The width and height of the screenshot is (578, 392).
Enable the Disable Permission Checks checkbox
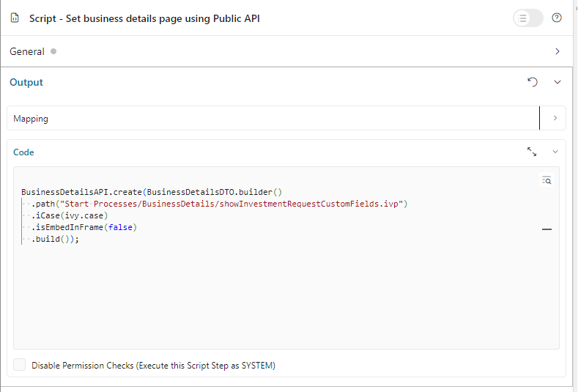[x=19, y=365]
